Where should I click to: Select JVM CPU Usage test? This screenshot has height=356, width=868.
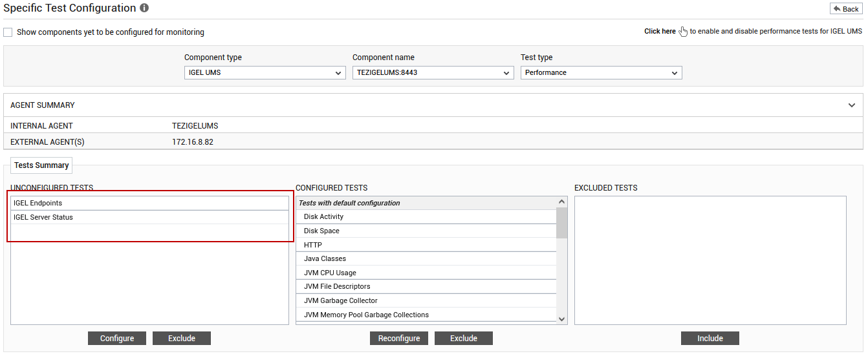click(426, 273)
